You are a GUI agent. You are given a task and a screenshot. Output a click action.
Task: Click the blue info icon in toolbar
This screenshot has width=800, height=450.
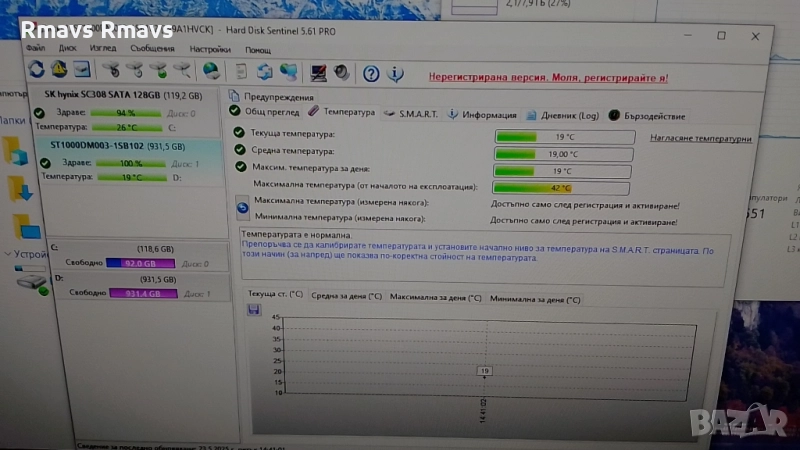tap(396, 73)
